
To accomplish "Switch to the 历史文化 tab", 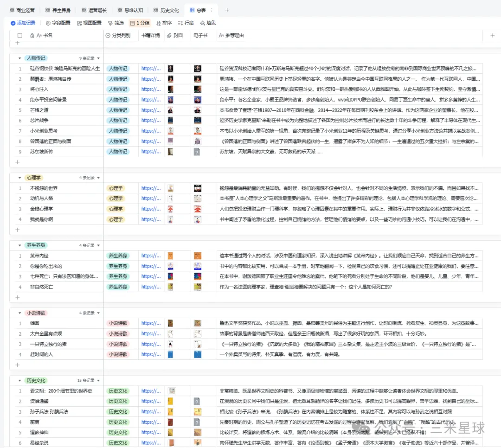I will (166, 10).
